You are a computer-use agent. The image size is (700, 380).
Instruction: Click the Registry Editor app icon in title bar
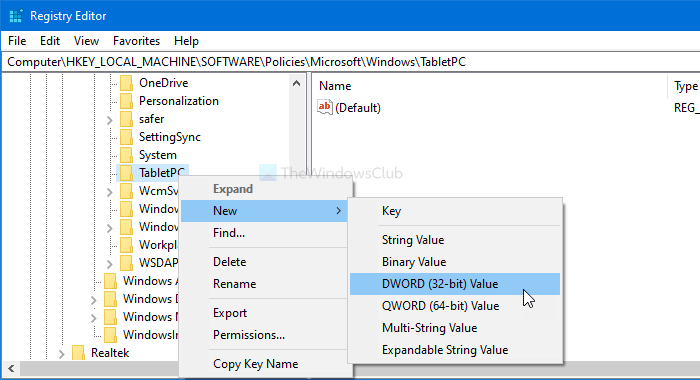coord(16,16)
